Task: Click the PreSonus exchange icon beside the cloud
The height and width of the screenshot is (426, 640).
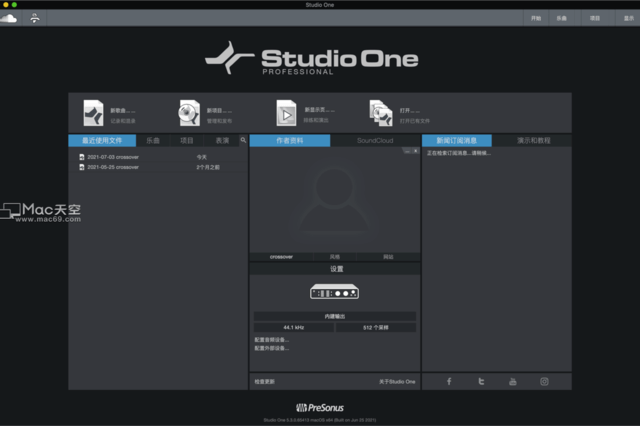Action: coord(35,18)
